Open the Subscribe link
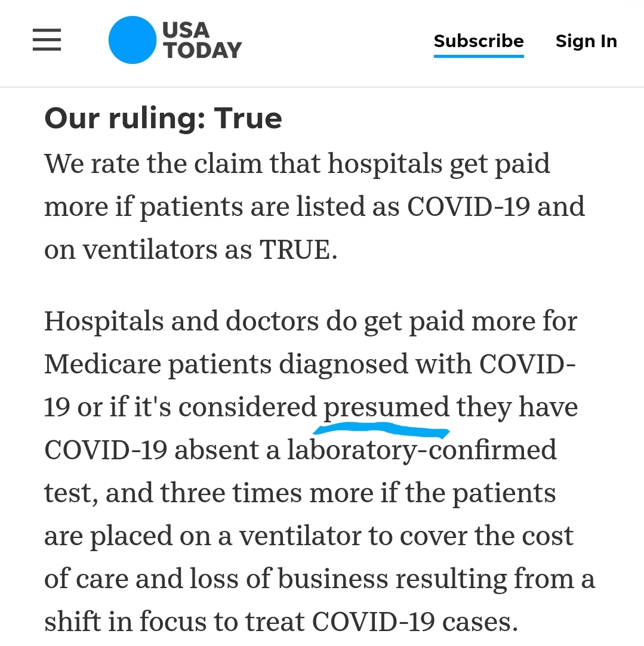 pos(479,41)
